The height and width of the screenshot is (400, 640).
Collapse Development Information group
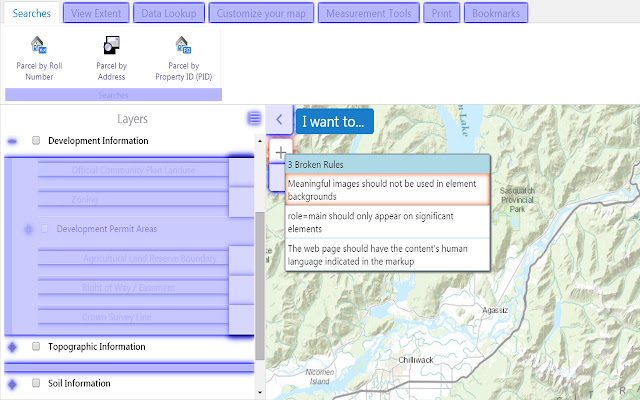pyautogui.click(x=12, y=141)
